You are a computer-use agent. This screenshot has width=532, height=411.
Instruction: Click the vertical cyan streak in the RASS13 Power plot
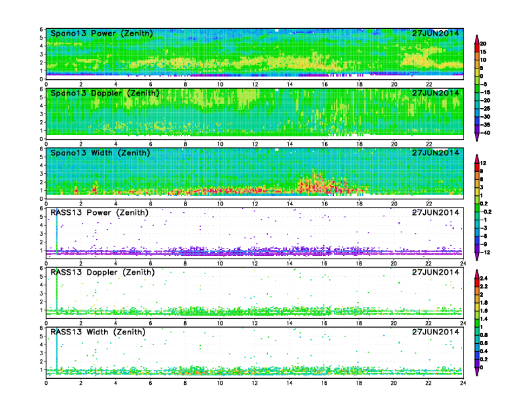click(x=56, y=230)
